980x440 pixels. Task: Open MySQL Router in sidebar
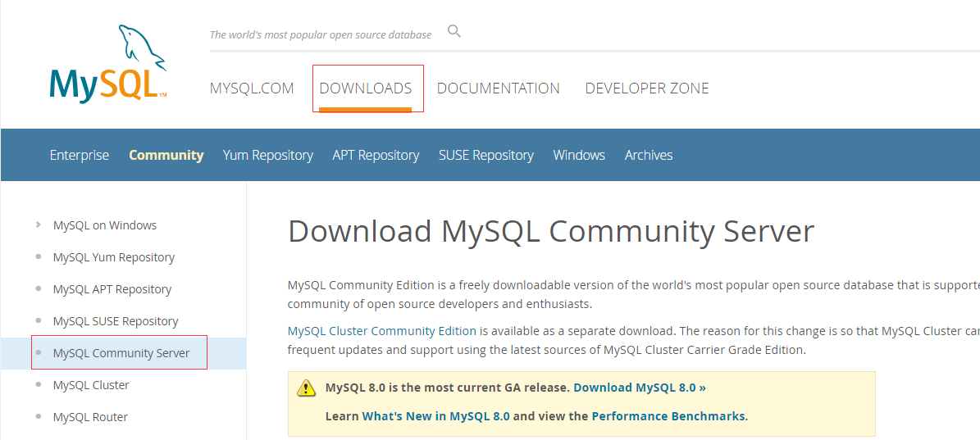91,417
